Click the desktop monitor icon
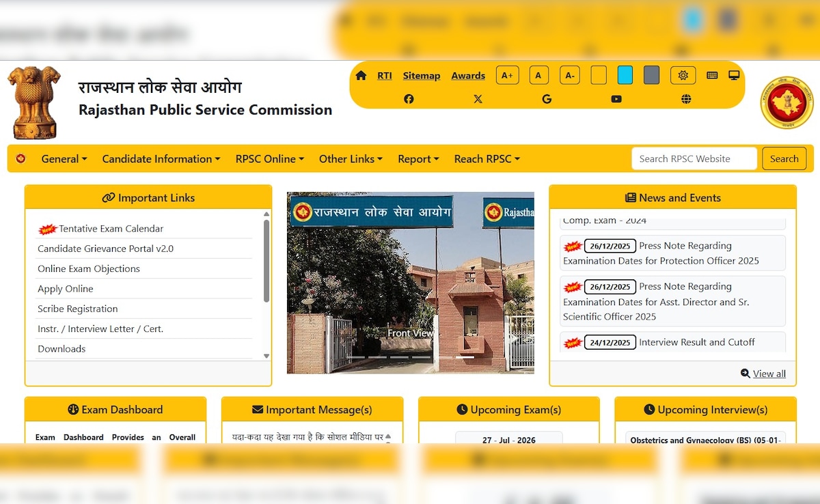 (x=734, y=76)
